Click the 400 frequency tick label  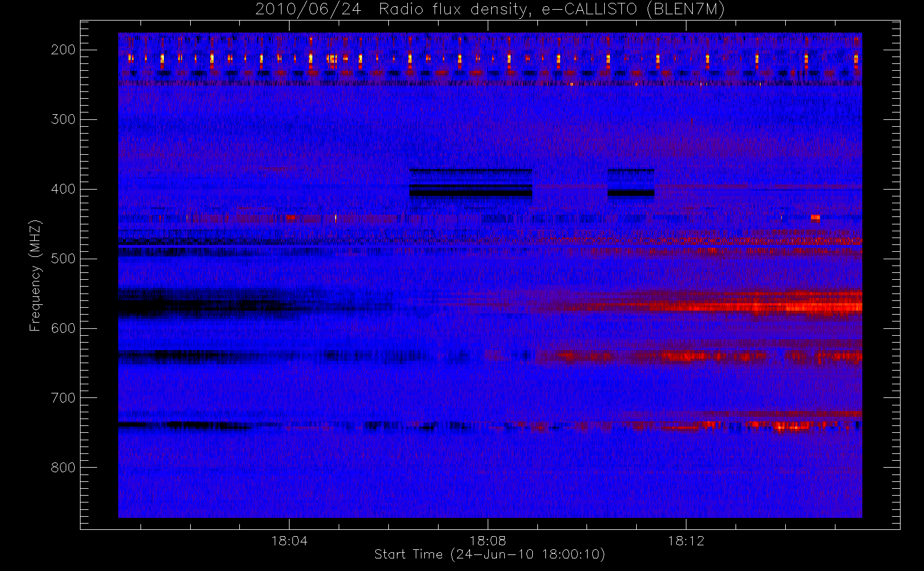click(63, 189)
